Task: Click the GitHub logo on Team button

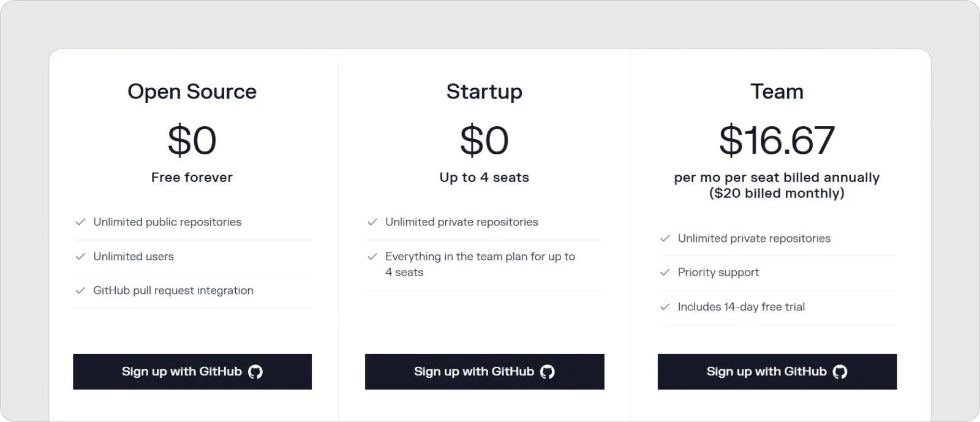Action: coord(841,372)
